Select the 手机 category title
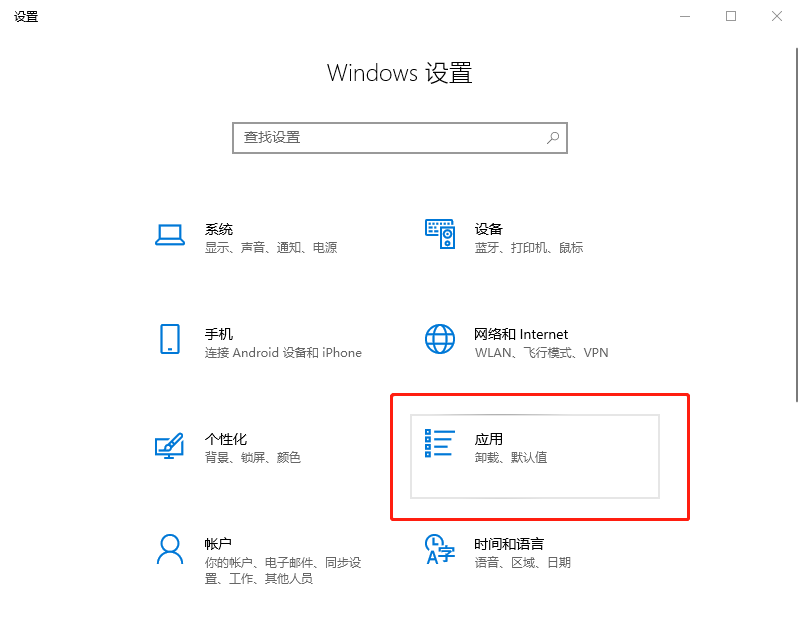 (x=219, y=335)
